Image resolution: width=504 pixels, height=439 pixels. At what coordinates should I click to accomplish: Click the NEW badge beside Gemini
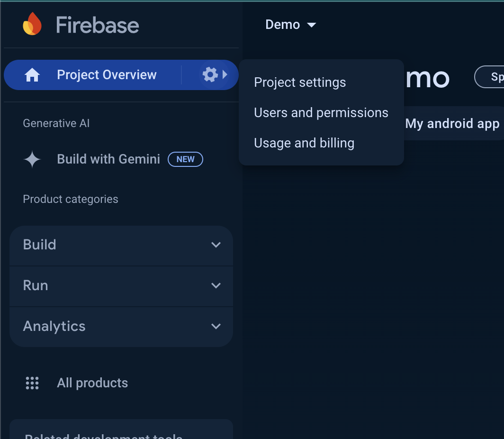(185, 159)
